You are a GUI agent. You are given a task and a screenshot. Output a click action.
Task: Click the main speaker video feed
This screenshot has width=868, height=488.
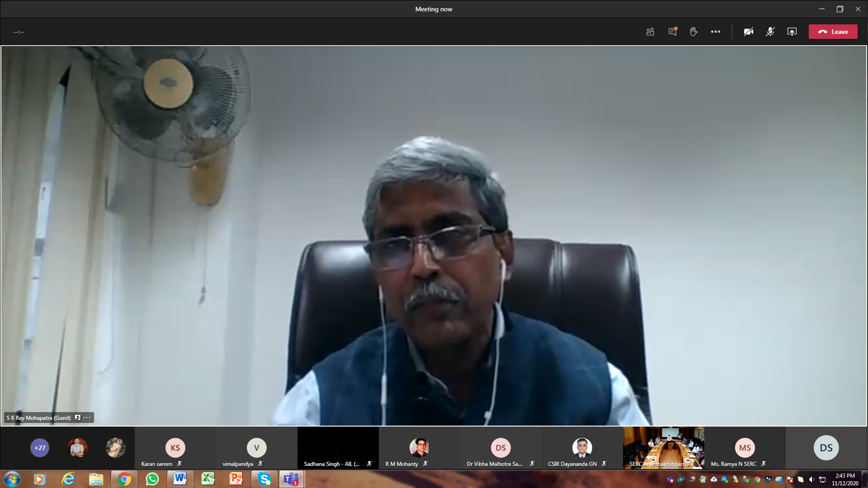tap(434, 235)
